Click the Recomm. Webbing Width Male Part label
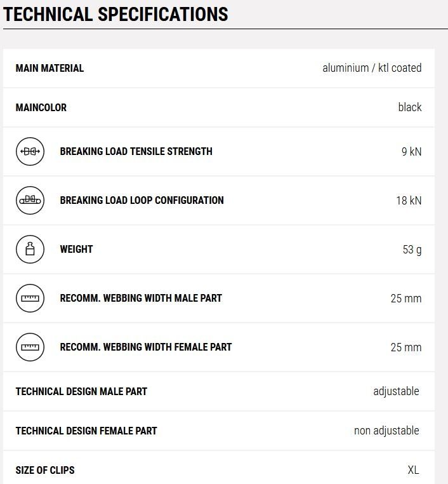The height and width of the screenshot is (484, 448). [x=141, y=299]
